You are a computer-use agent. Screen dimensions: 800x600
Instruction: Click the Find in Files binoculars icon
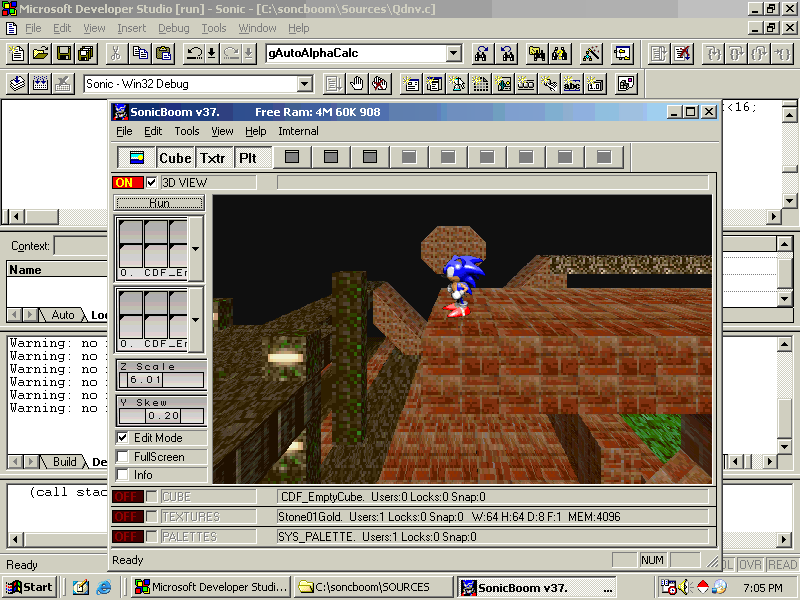point(537,54)
